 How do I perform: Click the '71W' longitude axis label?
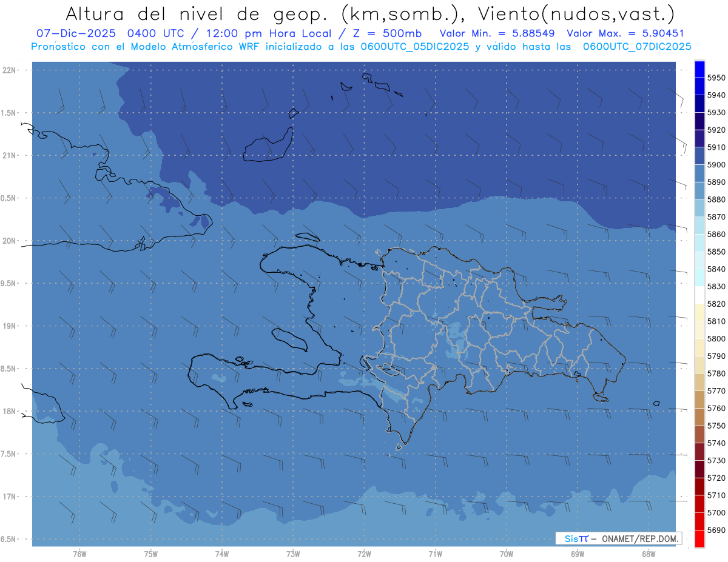(435, 554)
